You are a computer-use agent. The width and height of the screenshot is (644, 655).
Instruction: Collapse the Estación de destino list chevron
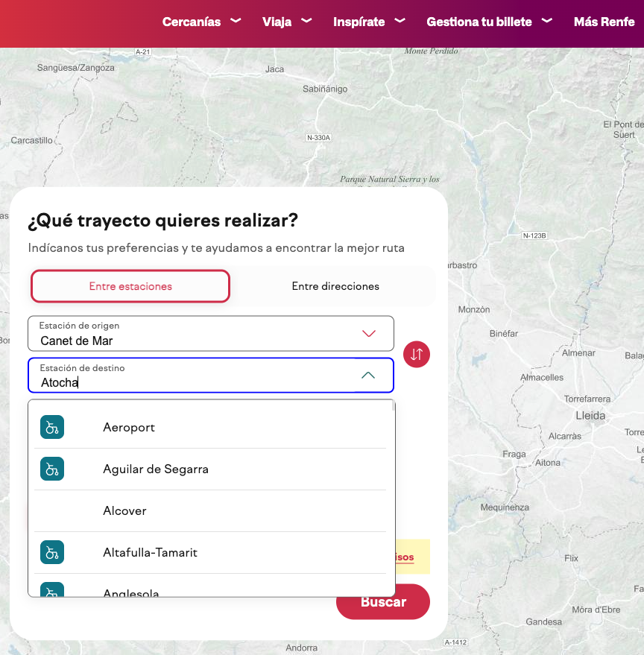tap(368, 376)
